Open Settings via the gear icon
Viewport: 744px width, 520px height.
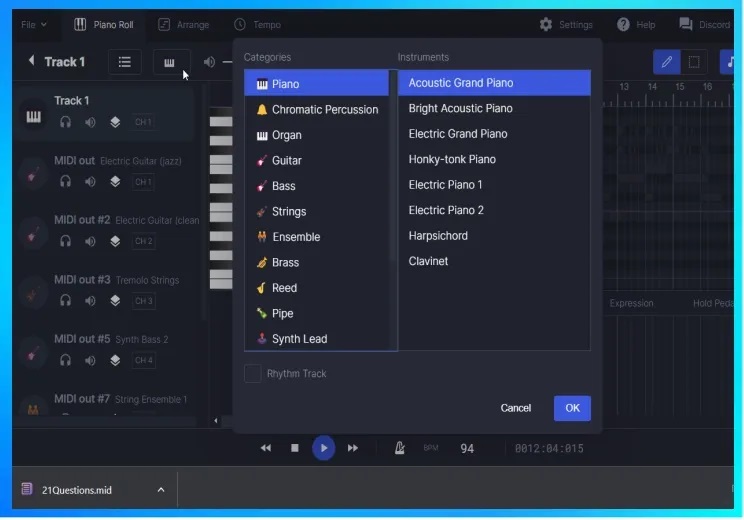[546, 24]
